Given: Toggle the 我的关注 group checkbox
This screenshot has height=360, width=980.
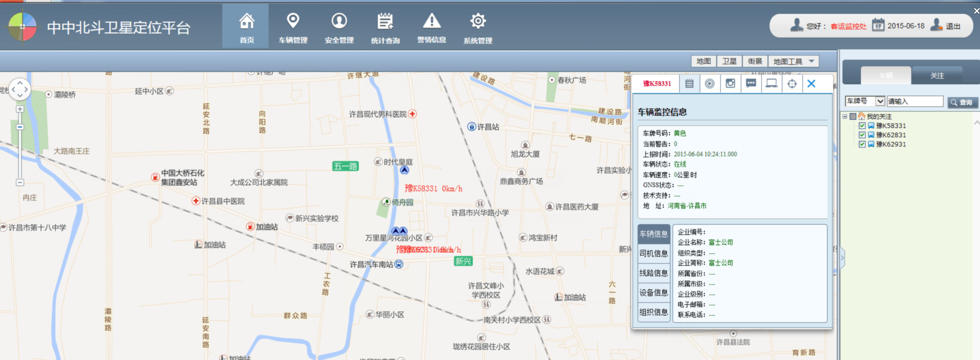Looking at the screenshot, I should click(853, 116).
